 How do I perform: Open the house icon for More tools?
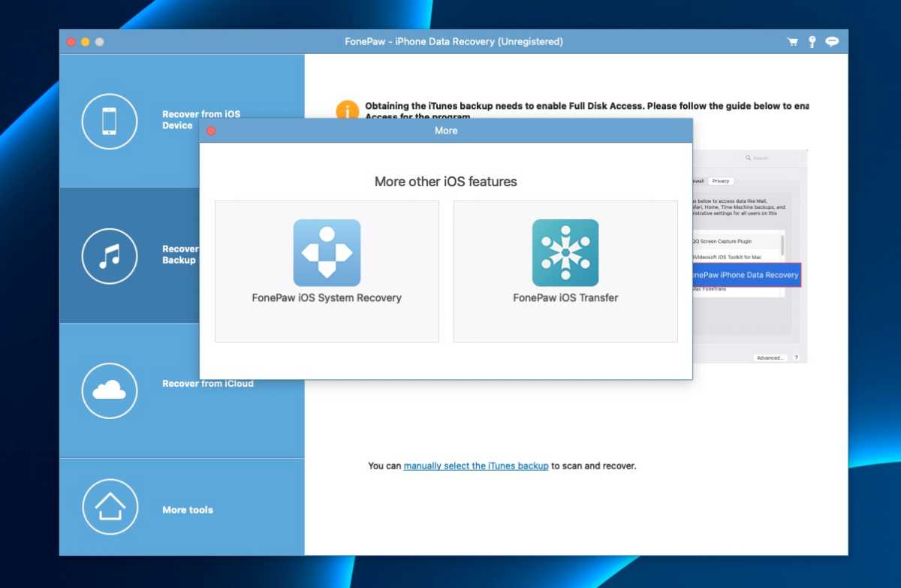[x=110, y=508]
